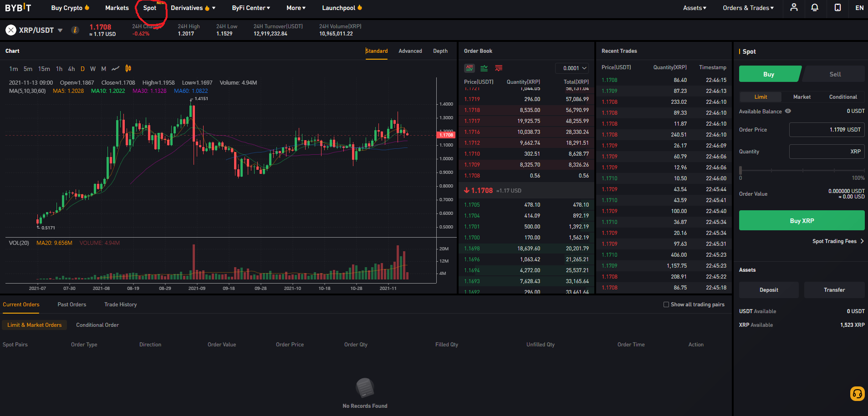Open Trade History tab
The height and width of the screenshot is (416, 868).
121,304
